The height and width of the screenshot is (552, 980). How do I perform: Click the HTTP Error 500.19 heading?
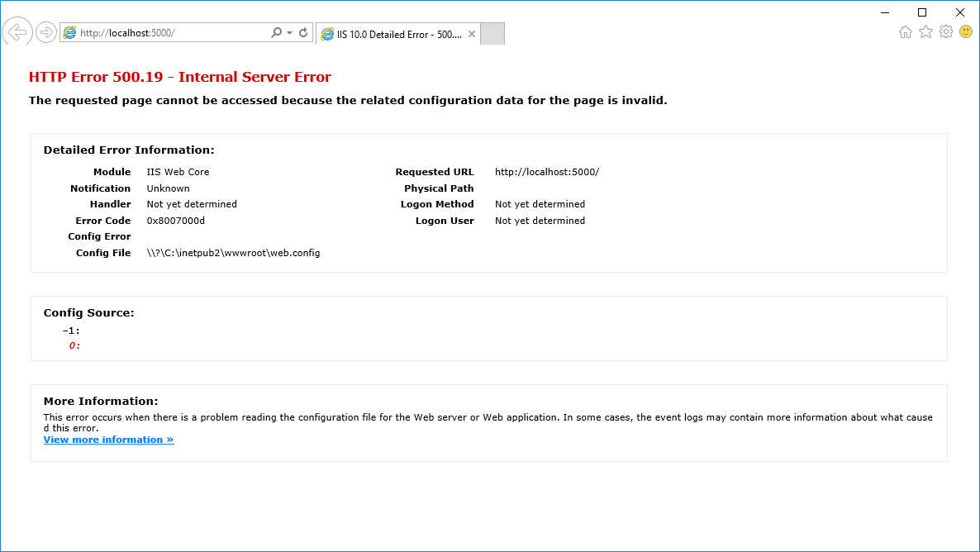pos(180,77)
